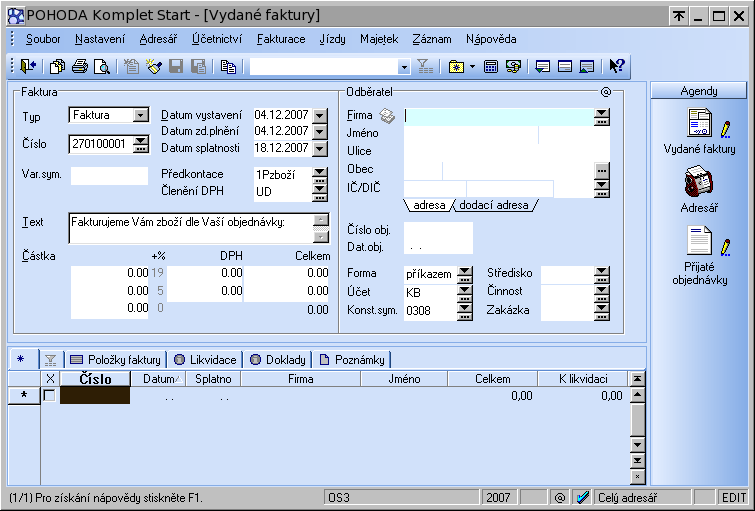Click the exit door icon in toolbar
The width and height of the screenshot is (755, 511).
click(x=27, y=67)
